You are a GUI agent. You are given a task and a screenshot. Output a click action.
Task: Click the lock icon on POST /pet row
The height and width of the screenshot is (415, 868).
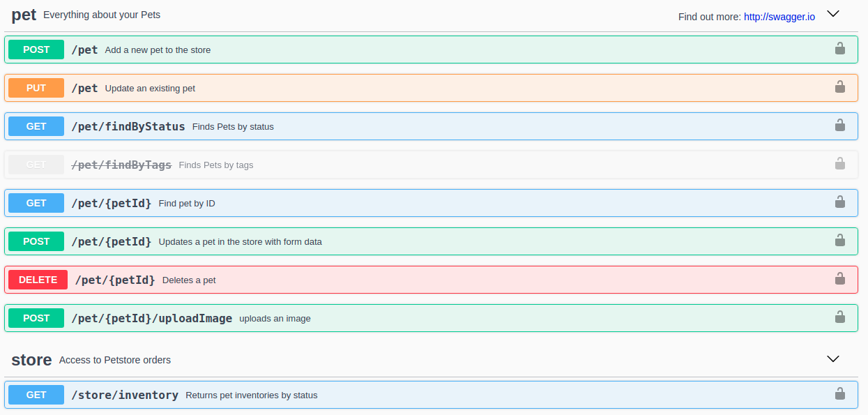click(839, 49)
